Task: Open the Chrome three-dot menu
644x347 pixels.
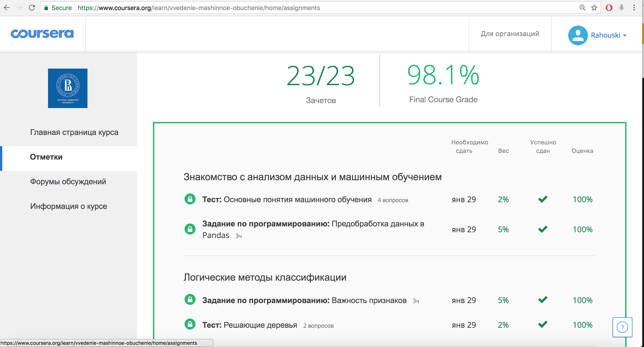Action: coord(634,8)
